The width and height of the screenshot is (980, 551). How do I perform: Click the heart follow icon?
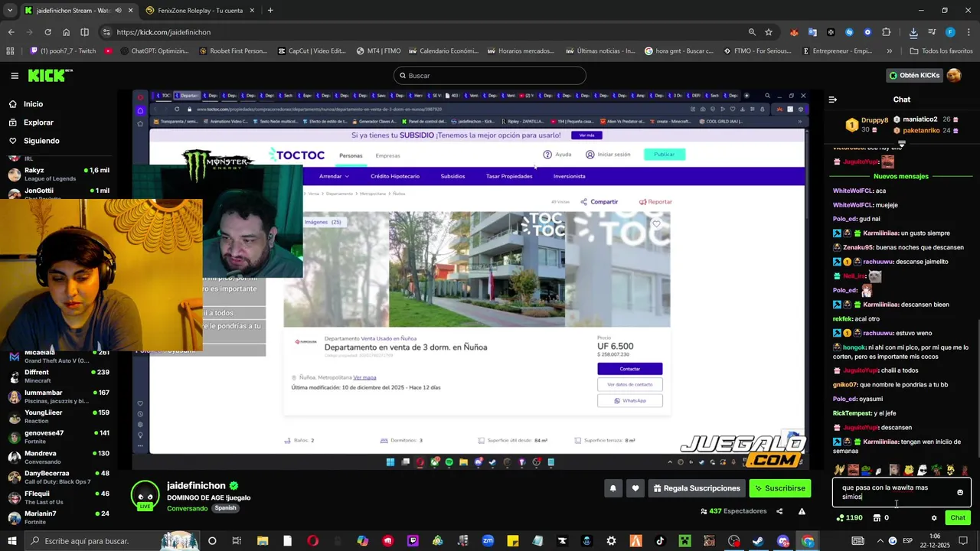pos(635,488)
